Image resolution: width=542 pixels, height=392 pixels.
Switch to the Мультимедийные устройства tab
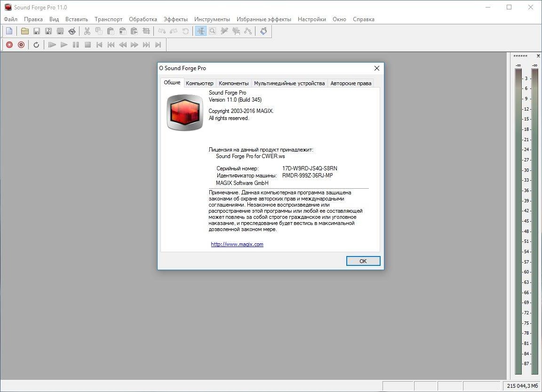[x=289, y=83]
